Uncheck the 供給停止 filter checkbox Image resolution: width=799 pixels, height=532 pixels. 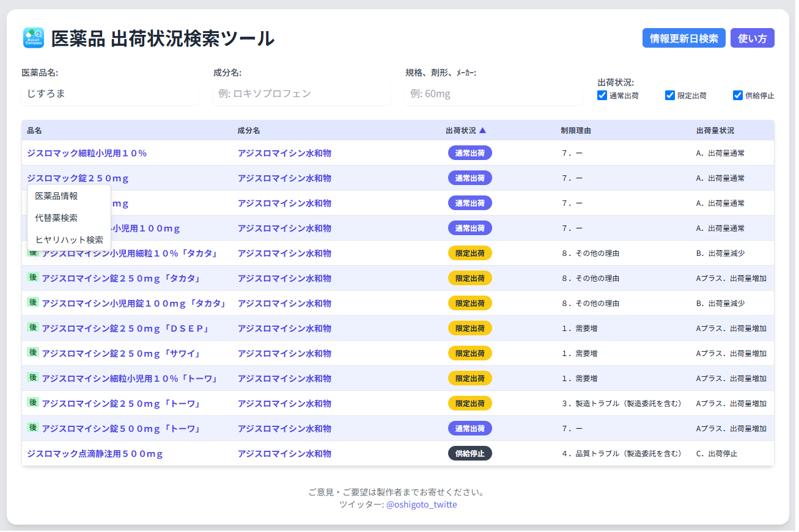click(x=737, y=95)
